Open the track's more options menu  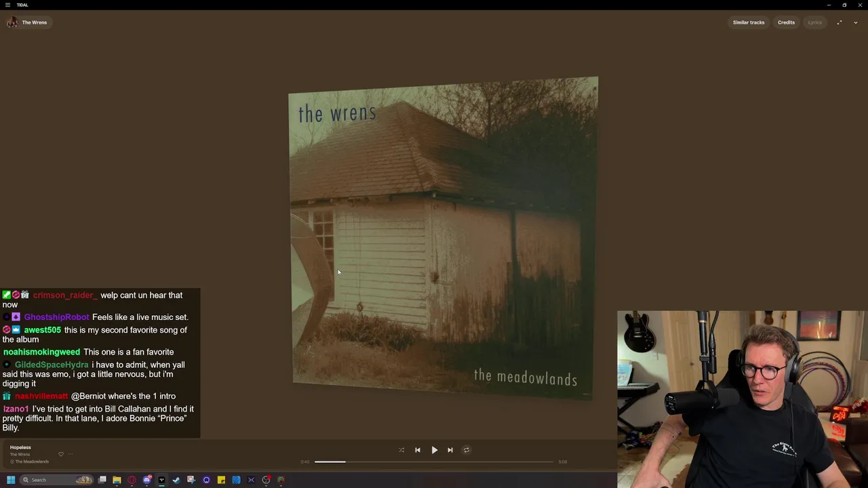pos(71,454)
